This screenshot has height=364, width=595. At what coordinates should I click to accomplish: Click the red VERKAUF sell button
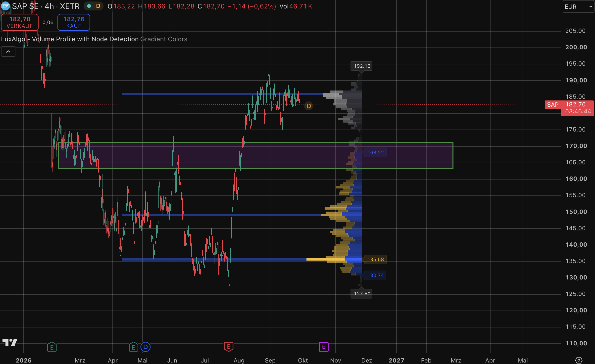pyautogui.click(x=20, y=22)
